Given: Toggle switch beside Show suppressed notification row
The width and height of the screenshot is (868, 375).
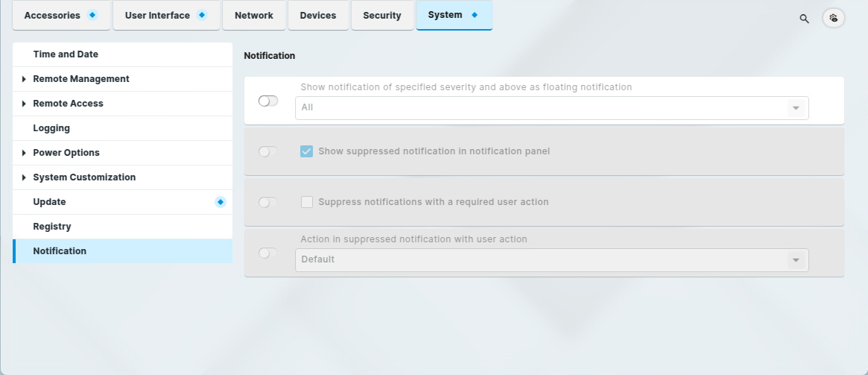Looking at the screenshot, I should 268,151.
